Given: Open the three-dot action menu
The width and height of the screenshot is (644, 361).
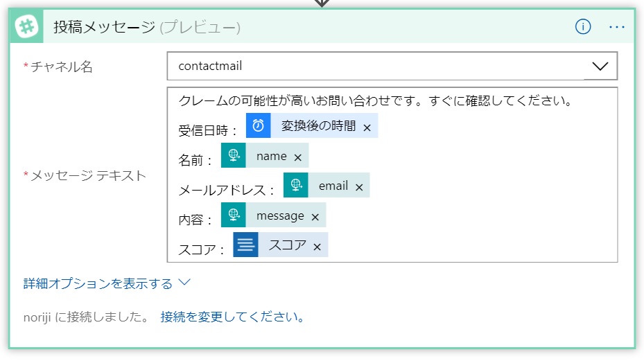Looking at the screenshot, I should (616, 27).
